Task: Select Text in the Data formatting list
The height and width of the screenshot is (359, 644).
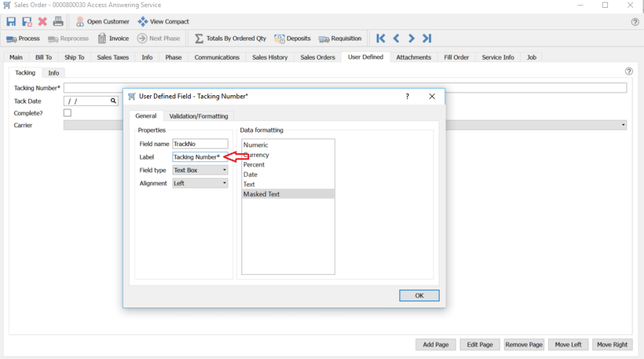Action: (288, 184)
